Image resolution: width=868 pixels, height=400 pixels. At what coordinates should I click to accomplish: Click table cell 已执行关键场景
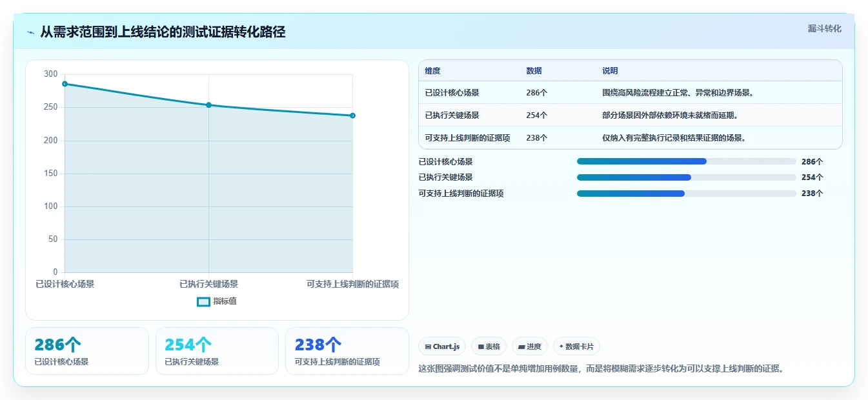tap(452, 115)
